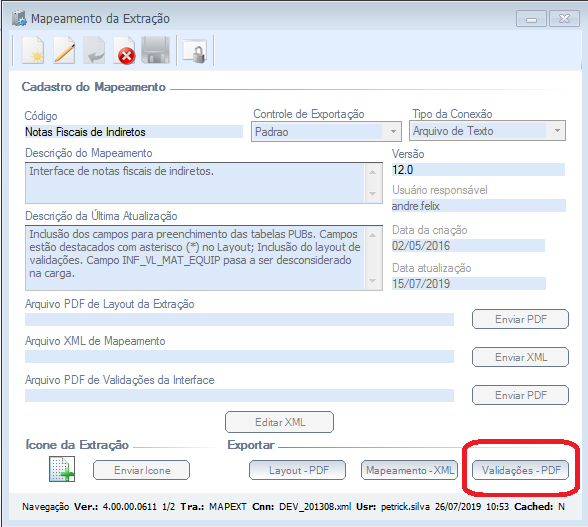
Task: Click the Validações - PDF export button
Action: point(520,470)
